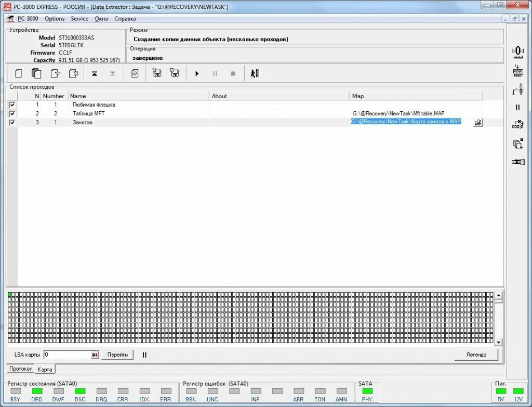Click the first floppy disk load icon
The image size is (532, 407).
click(x=156, y=73)
